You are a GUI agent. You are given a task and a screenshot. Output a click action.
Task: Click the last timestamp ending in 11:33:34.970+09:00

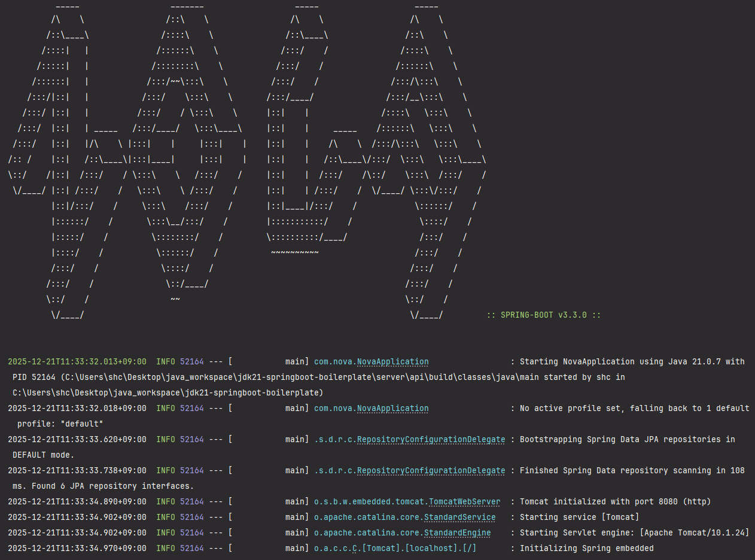coord(77,549)
